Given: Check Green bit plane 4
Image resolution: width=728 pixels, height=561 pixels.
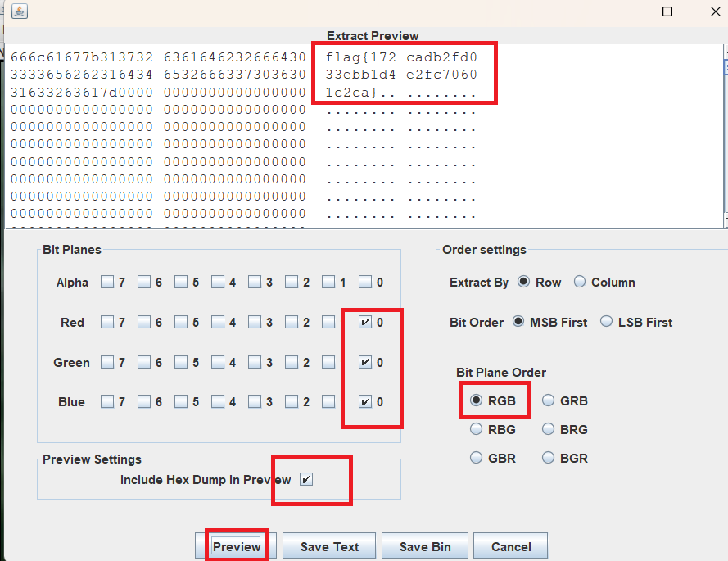Looking at the screenshot, I should 218,362.
